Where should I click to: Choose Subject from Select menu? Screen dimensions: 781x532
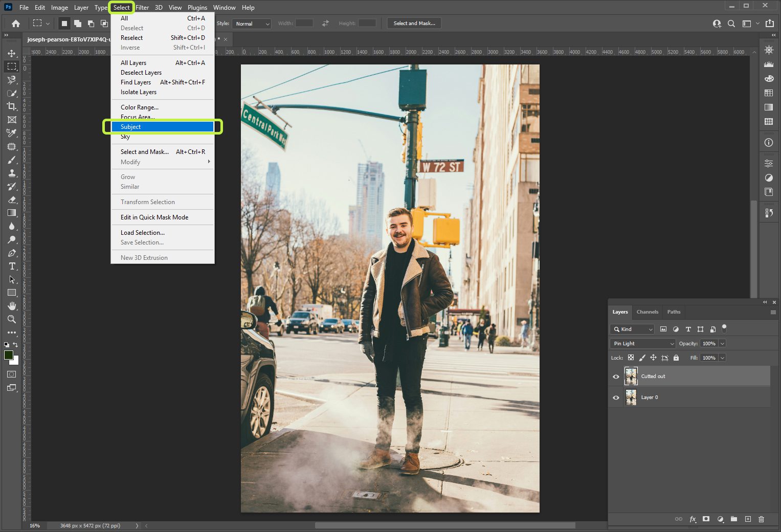163,127
